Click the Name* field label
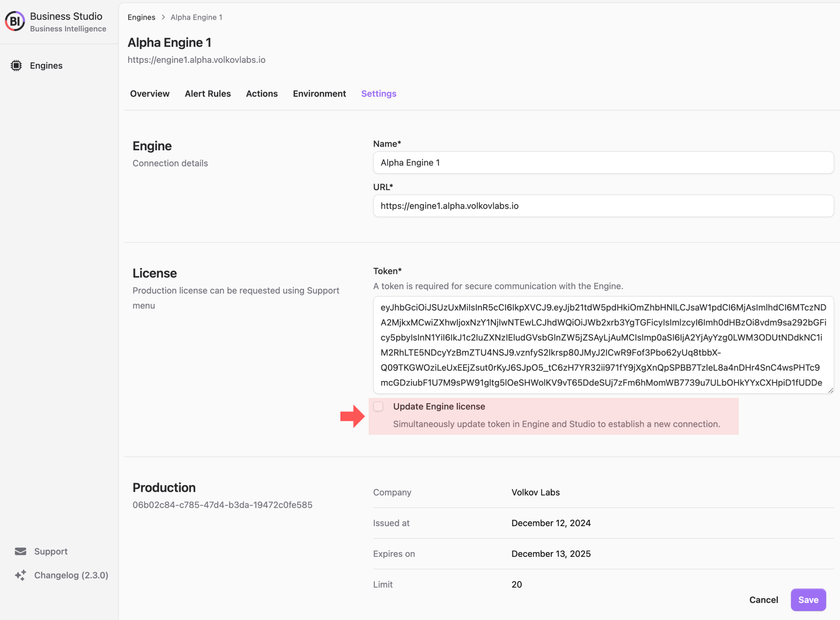 point(387,144)
